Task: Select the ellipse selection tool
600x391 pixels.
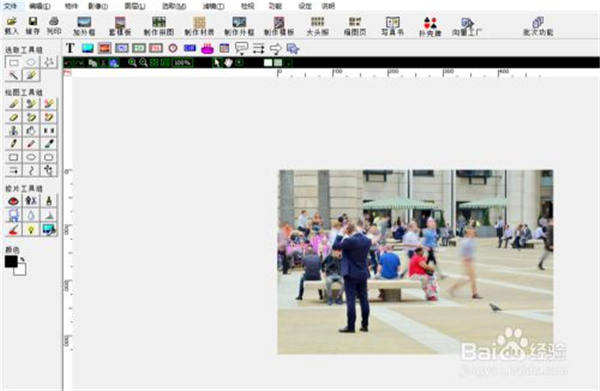Action: pyautogui.click(x=31, y=62)
